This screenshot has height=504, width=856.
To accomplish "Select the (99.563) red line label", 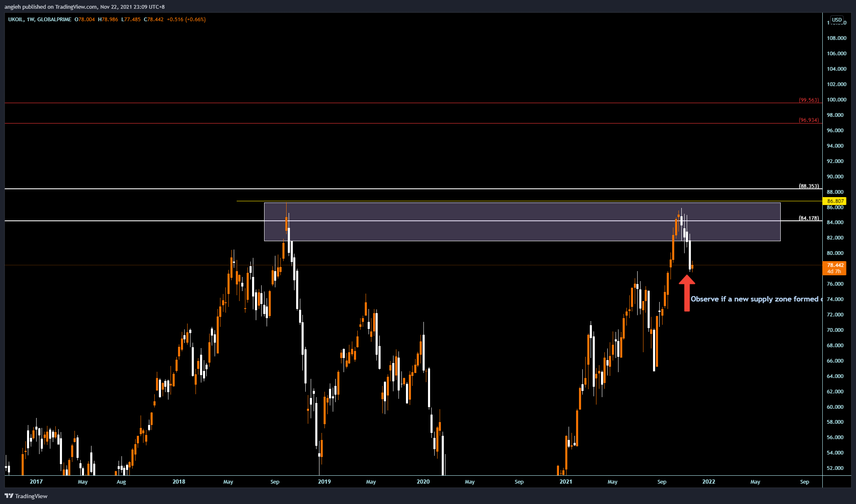I will [809, 100].
